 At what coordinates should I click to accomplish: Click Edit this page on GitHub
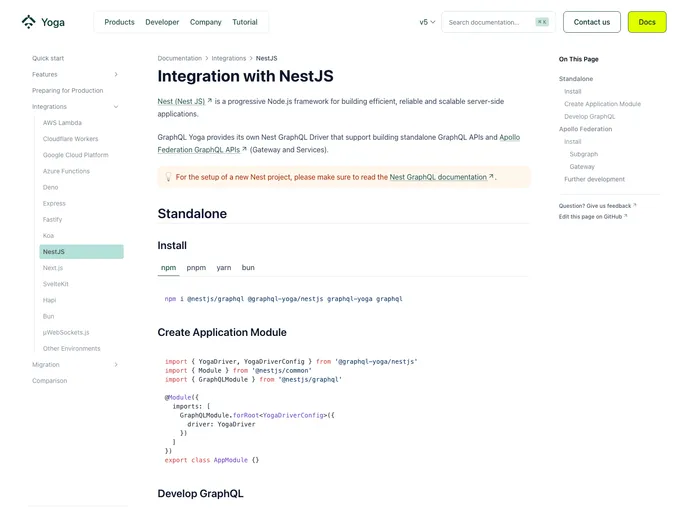(593, 217)
